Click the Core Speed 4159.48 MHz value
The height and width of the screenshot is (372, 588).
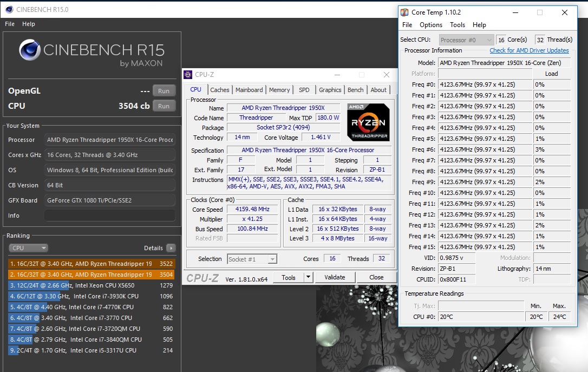pos(252,209)
